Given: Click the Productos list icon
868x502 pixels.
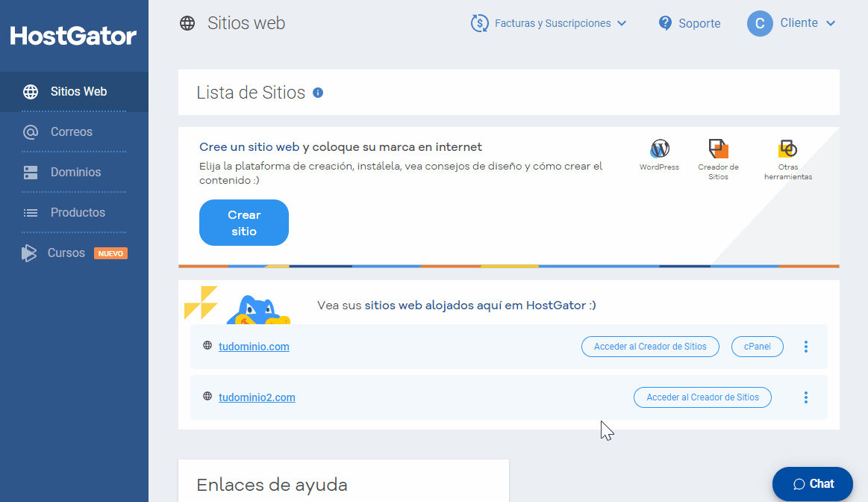Looking at the screenshot, I should (31, 213).
